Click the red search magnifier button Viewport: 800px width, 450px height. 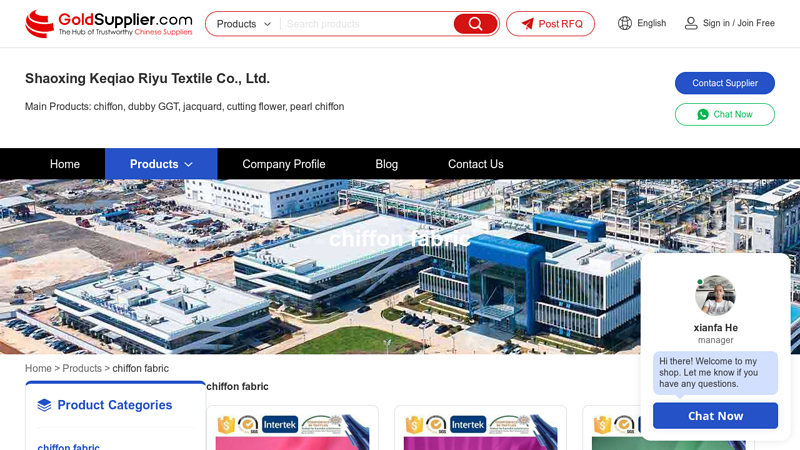(x=475, y=24)
